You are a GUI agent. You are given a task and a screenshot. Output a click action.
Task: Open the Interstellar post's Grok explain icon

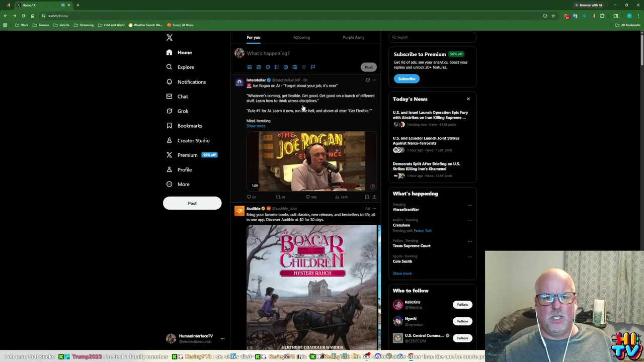coord(367,80)
